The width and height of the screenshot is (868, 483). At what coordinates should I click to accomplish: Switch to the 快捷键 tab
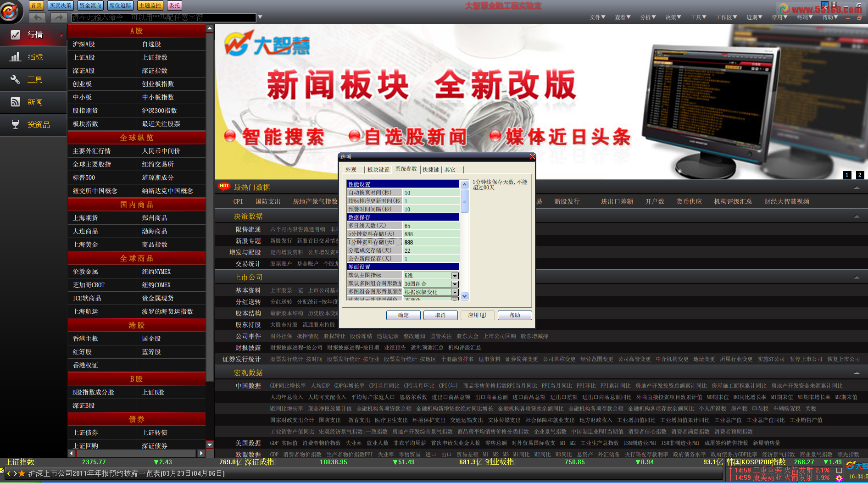[x=431, y=170]
